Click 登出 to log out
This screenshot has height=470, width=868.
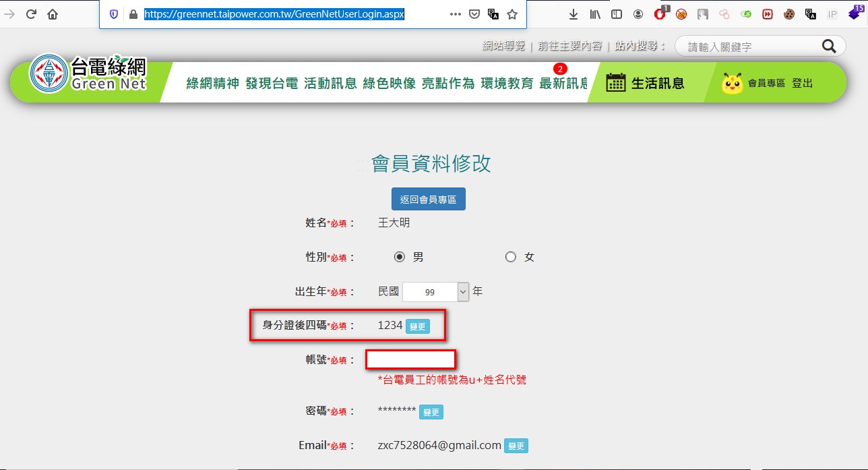pyautogui.click(x=802, y=84)
